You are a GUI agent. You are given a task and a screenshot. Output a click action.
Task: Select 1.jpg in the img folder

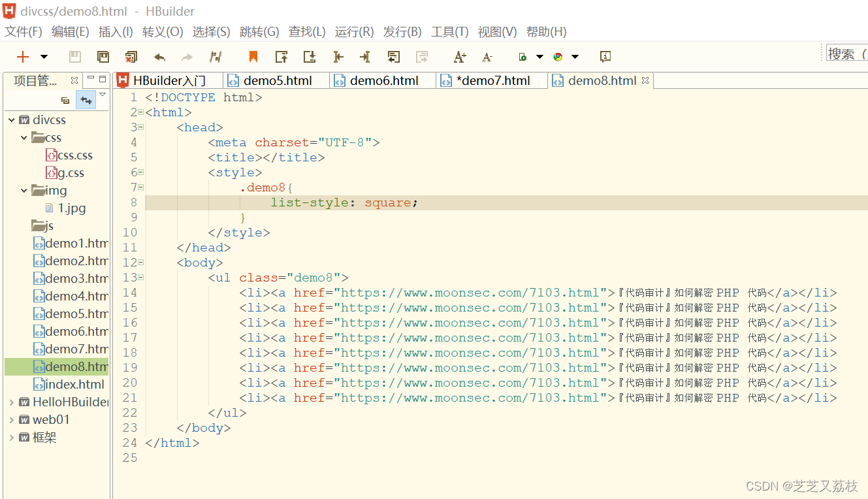tap(66, 208)
